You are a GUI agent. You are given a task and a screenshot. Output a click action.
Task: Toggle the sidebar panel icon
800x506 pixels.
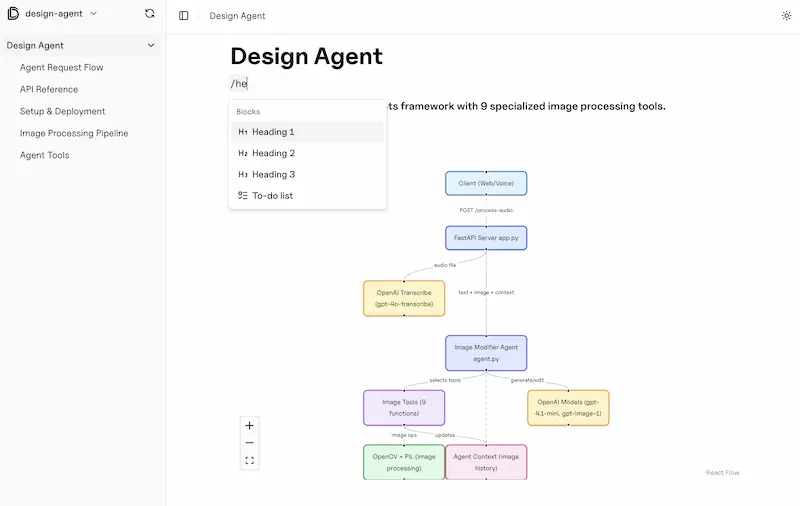184,16
